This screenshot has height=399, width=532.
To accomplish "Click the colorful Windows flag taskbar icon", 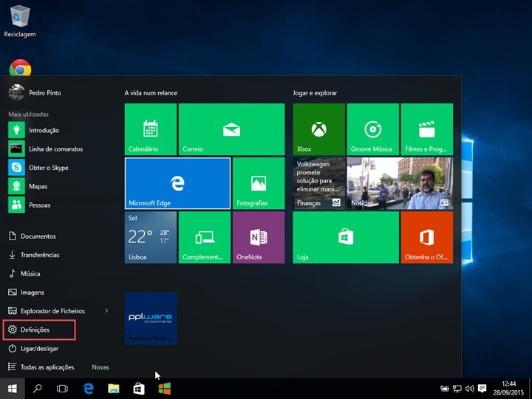I will 165,389.
